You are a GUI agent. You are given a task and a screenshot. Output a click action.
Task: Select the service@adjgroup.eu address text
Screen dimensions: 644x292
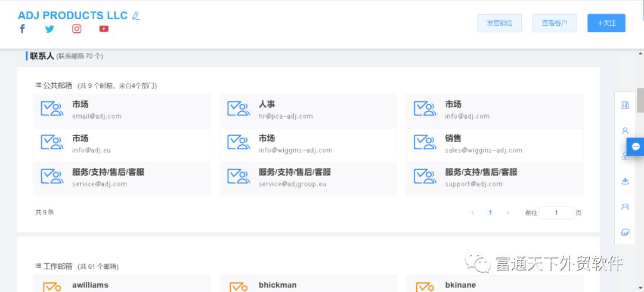coord(292,184)
